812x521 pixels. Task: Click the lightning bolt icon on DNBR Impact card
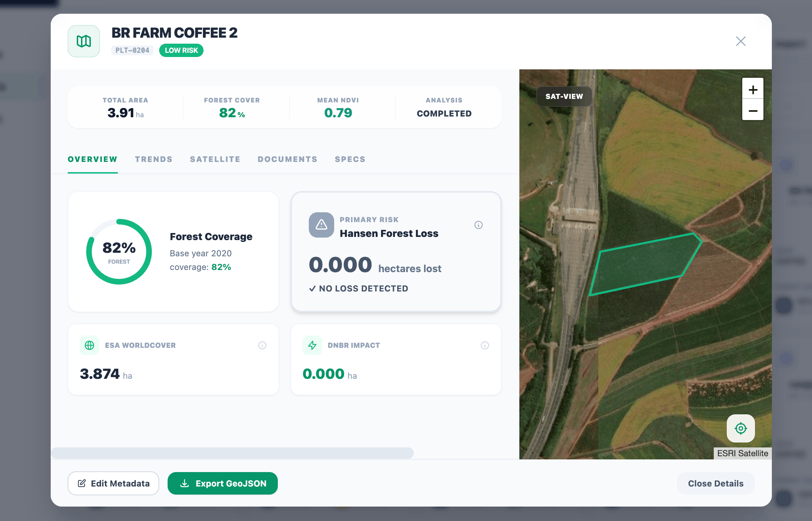coord(312,345)
